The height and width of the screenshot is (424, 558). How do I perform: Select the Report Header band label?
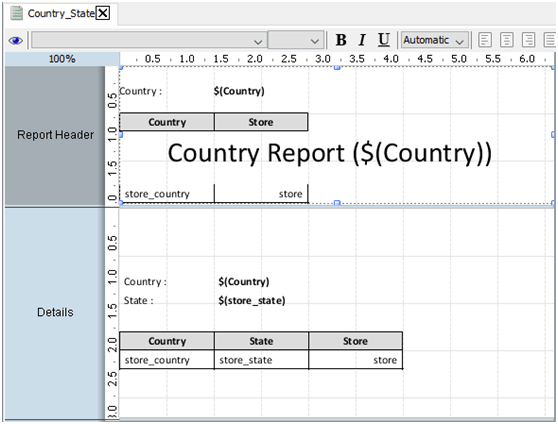(55, 135)
